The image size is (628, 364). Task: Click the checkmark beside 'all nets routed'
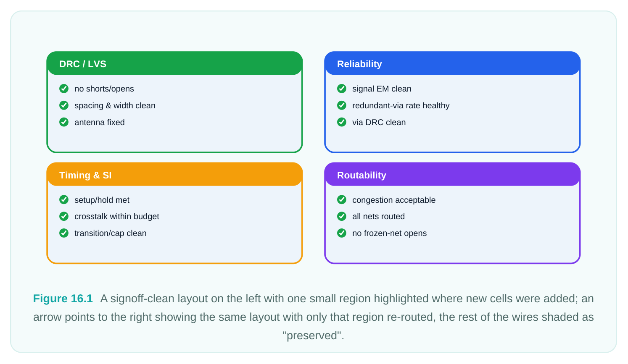[342, 216]
